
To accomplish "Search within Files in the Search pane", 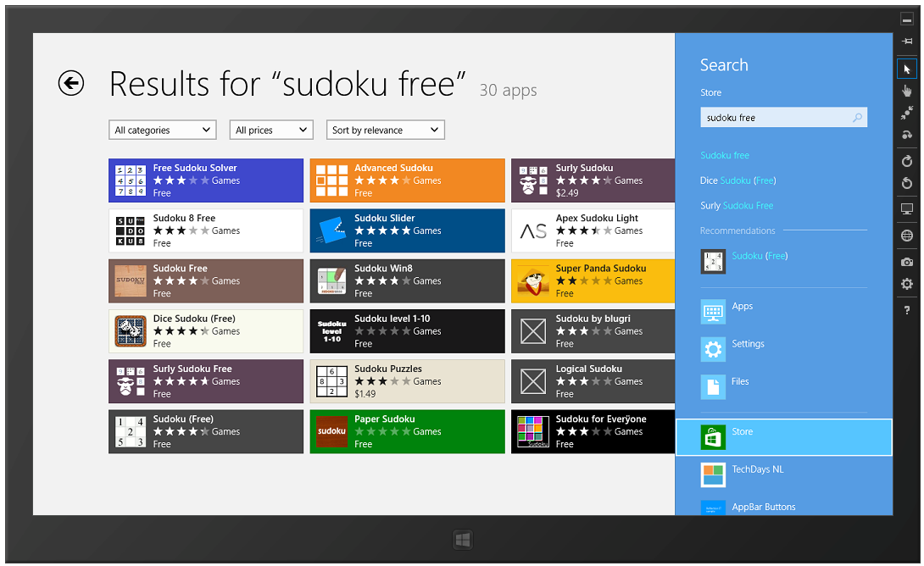I will click(784, 387).
